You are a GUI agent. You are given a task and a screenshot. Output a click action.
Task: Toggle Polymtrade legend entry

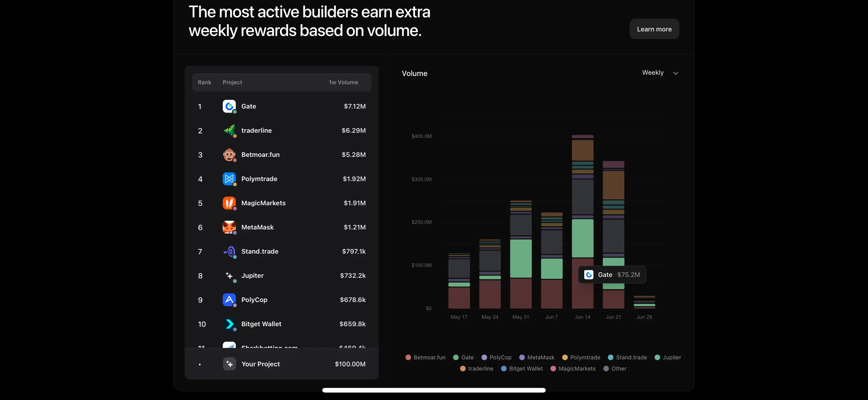[x=581, y=357]
